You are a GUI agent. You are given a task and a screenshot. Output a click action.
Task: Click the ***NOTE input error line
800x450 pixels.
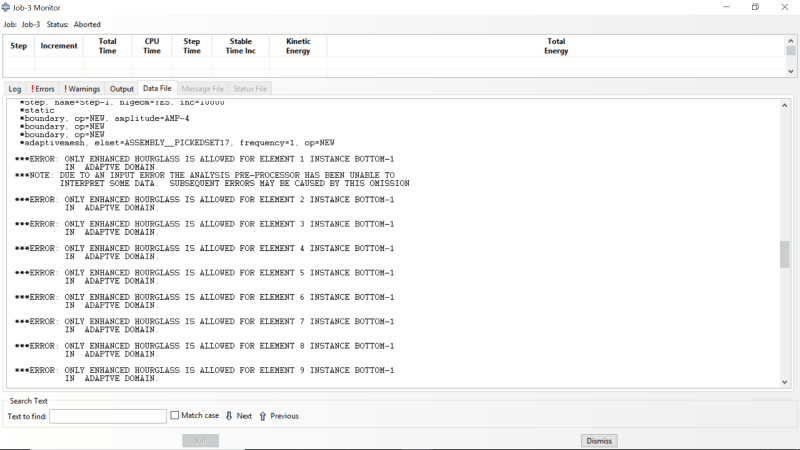pyautogui.click(x=205, y=175)
